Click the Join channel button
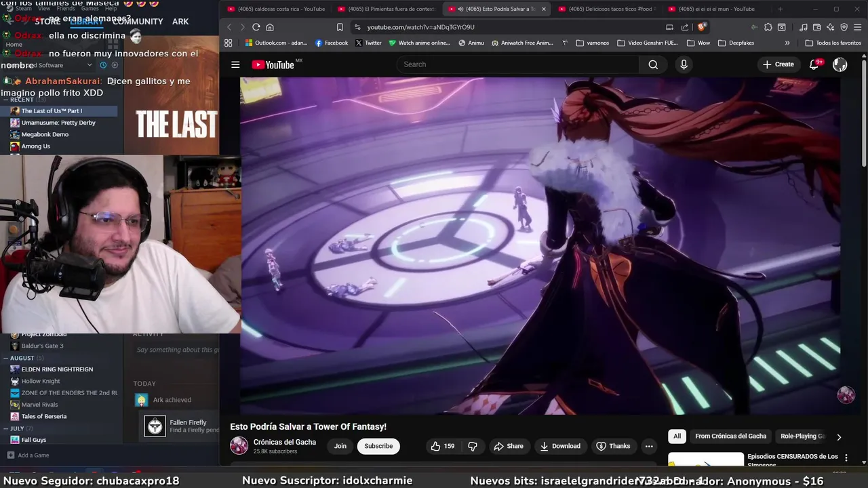The image size is (868, 488). [x=340, y=446]
